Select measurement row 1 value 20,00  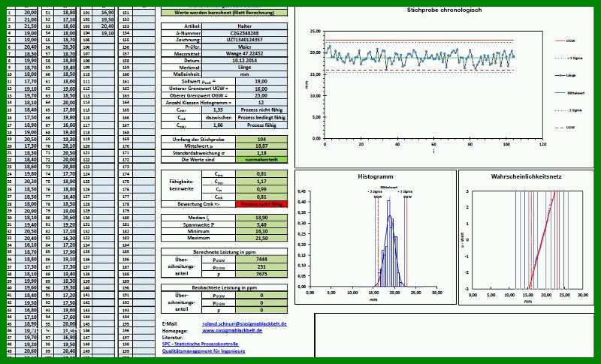point(26,13)
